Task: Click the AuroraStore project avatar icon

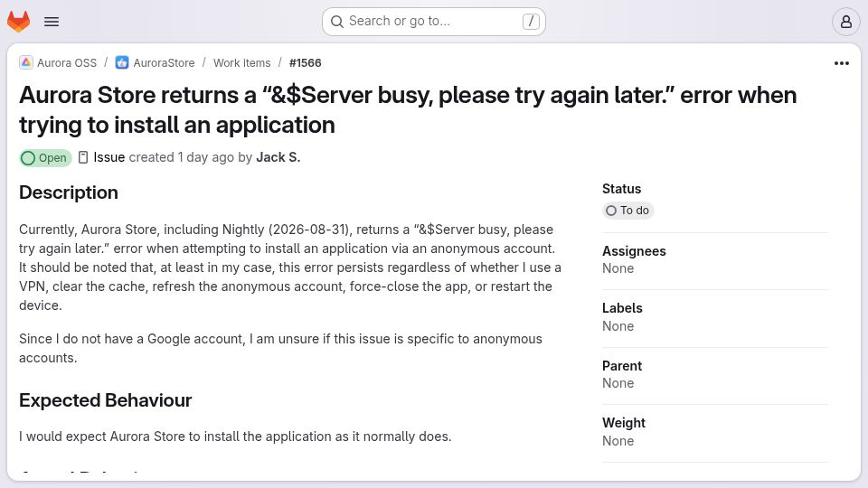Action: coord(122,62)
